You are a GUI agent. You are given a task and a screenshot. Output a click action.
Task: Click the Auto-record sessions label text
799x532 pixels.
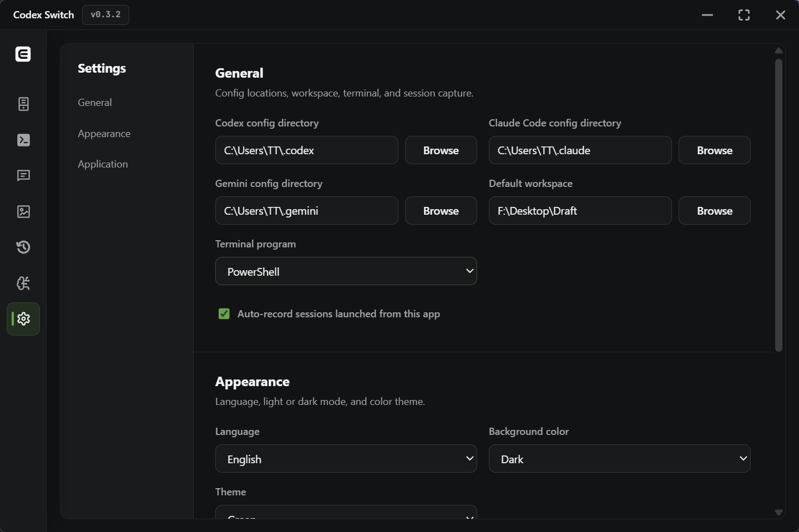(338, 314)
